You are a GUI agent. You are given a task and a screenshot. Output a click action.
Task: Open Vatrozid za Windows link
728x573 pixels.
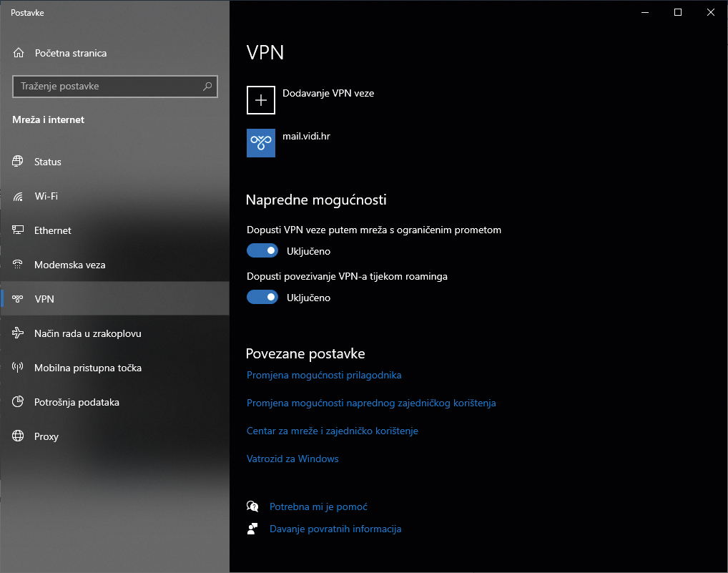[x=292, y=459]
